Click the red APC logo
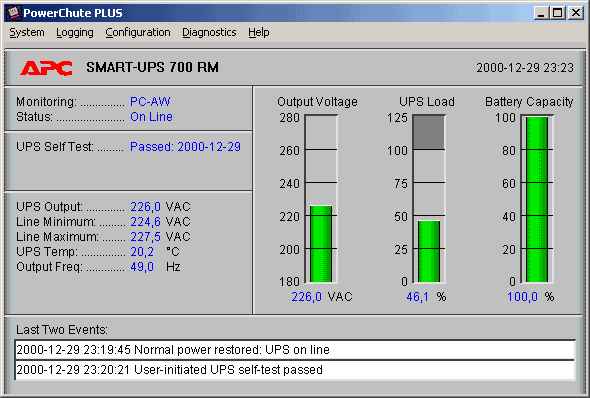590x398 pixels. [46, 68]
